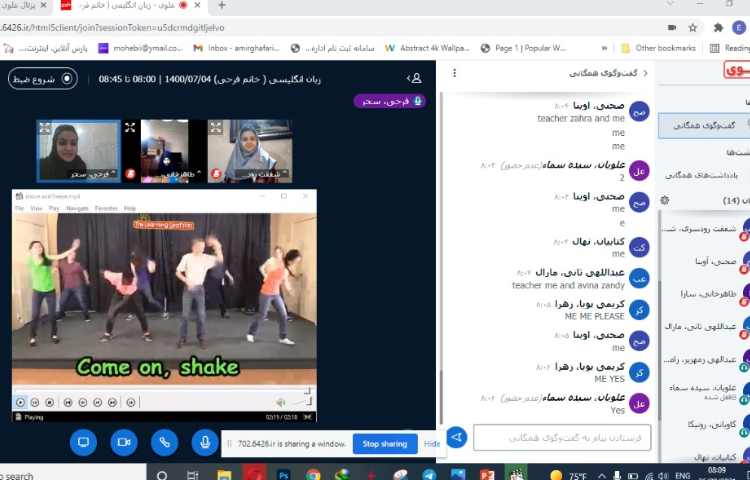
Task: Expand the first webcam to fullscreen
Action: [x=44, y=128]
